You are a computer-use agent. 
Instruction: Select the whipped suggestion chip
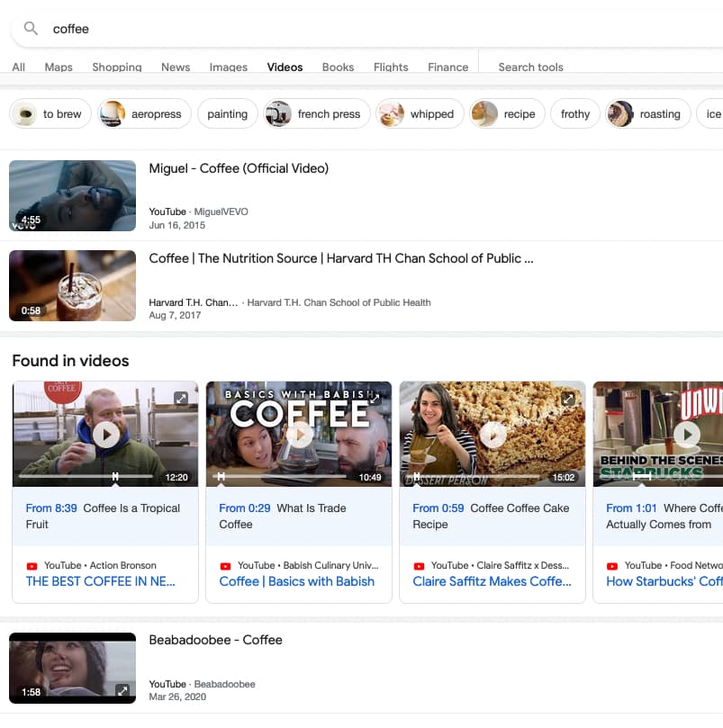(x=420, y=113)
